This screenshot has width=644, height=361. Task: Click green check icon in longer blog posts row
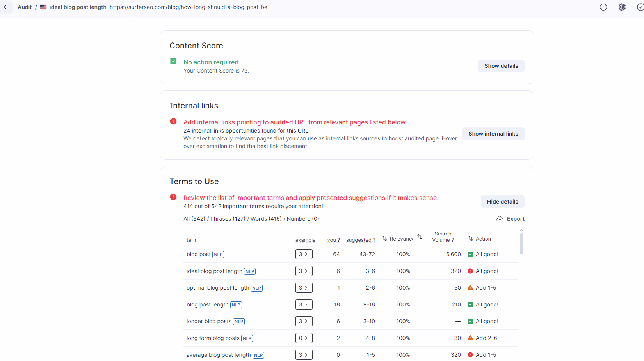(x=470, y=321)
